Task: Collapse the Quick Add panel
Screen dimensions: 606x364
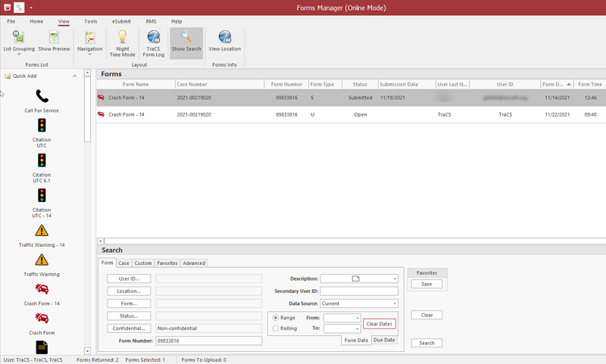Action: pos(74,76)
